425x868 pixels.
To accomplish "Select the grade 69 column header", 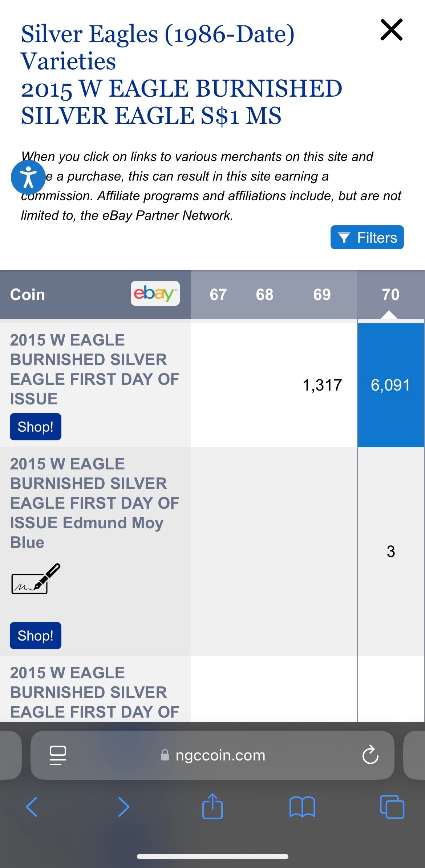I will [322, 294].
